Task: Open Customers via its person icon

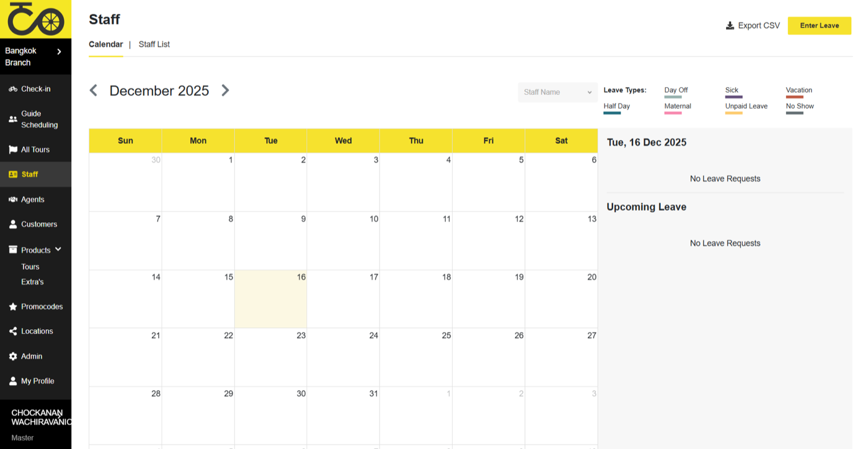Action: 13,225
